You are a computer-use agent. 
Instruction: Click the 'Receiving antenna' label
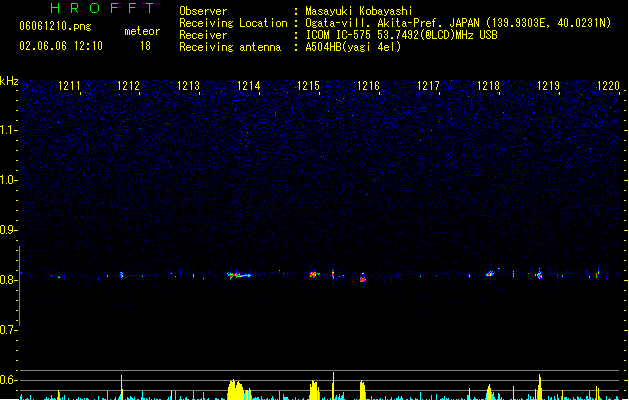pyautogui.click(x=230, y=47)
